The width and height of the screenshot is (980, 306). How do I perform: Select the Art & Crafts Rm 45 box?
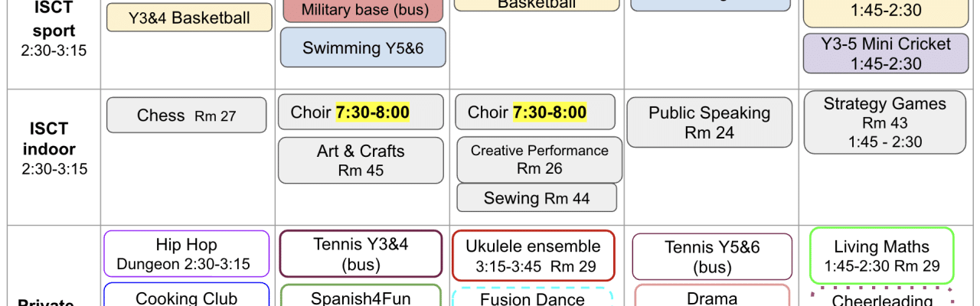pyautogui.click(x=361, y=161)
